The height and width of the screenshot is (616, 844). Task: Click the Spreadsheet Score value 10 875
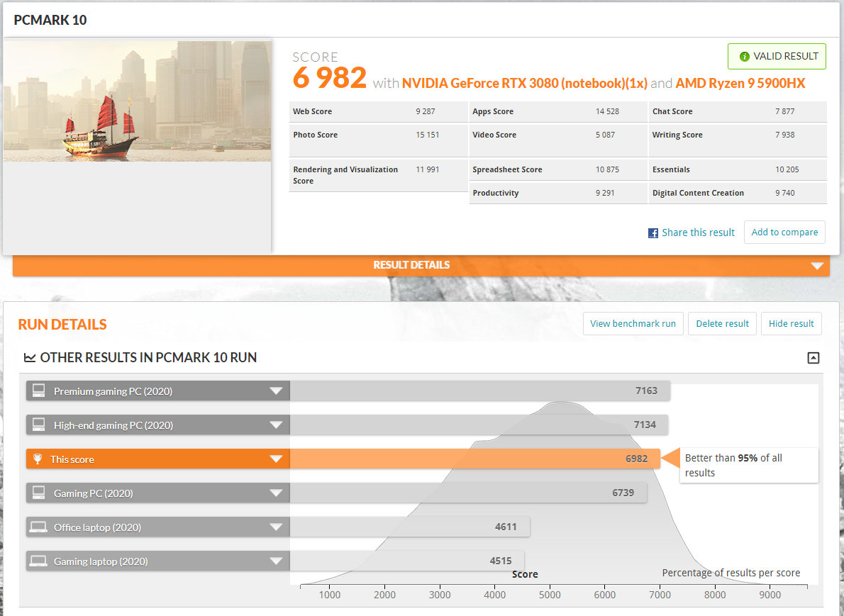point(607,169)
